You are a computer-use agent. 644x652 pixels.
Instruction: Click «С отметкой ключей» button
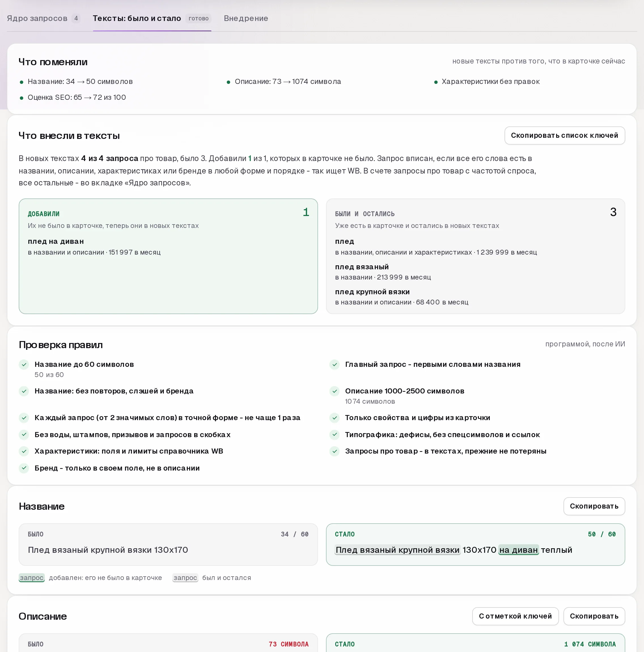[515, 616]
